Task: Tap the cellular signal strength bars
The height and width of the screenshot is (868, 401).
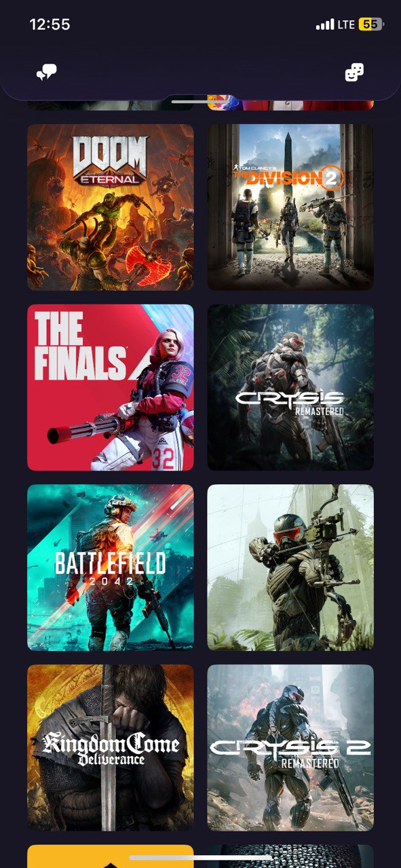Action: click(x=325, y=24)
